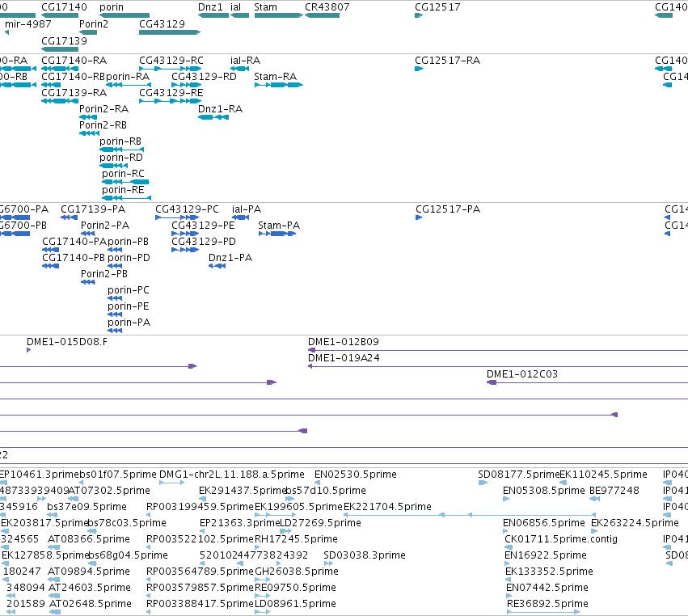Click the porin-PB protein

(x=115, y=250)
